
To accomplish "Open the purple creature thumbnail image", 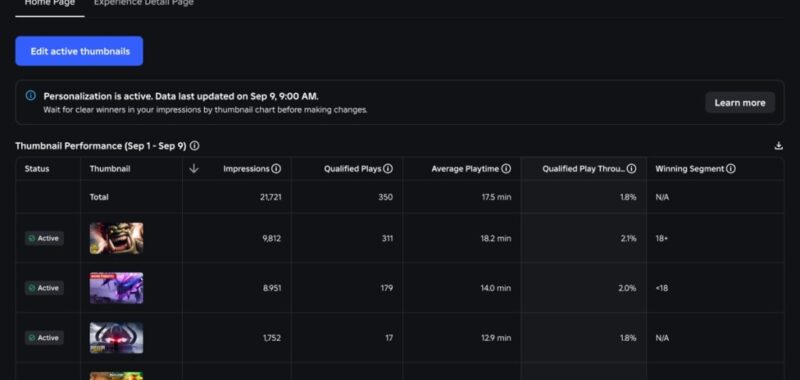I will coord(116,288).
